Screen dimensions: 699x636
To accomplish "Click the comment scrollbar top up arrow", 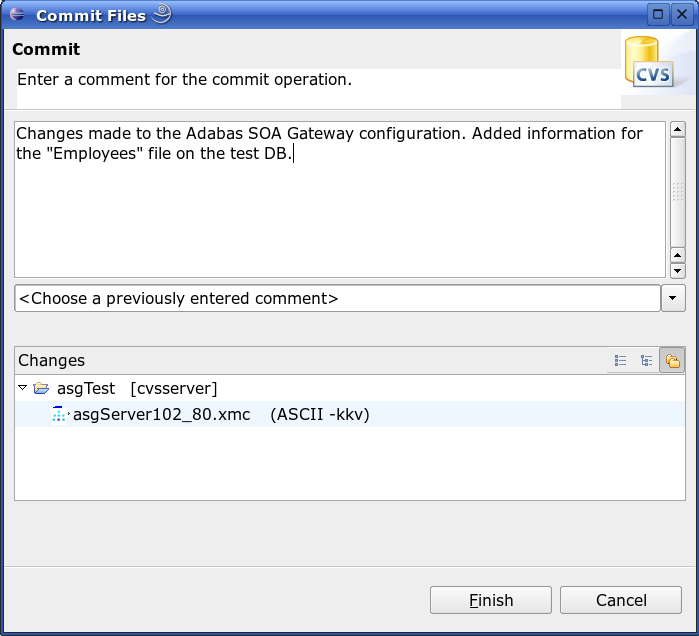I will coord(678,130).
